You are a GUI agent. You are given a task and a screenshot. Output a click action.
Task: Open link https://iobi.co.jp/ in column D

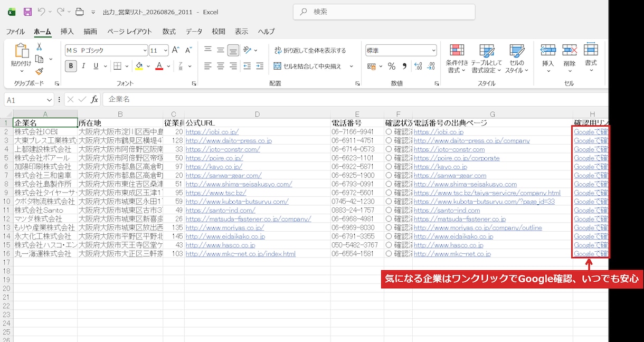(x=212, y=132)
